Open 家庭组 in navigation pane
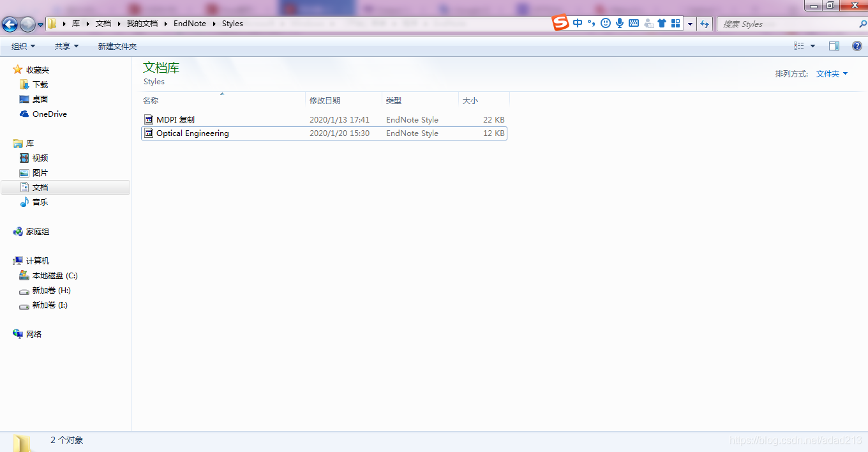Viewport: 868px width, 452px height. click(x=38, y=232)
